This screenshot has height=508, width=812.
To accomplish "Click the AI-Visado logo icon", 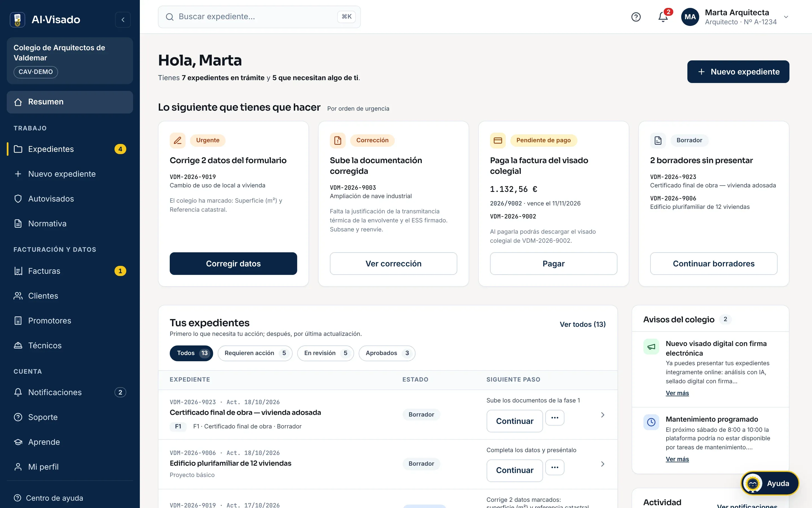I will coord(17,19).
